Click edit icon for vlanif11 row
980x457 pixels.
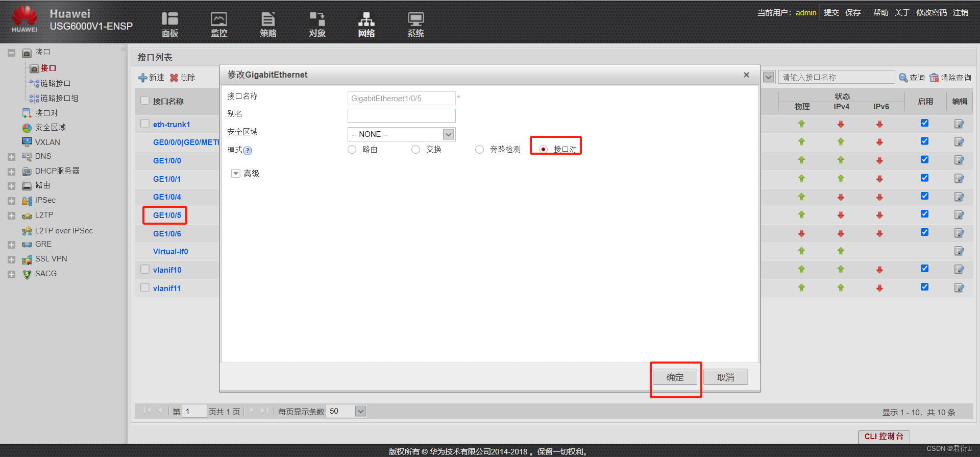959,287
